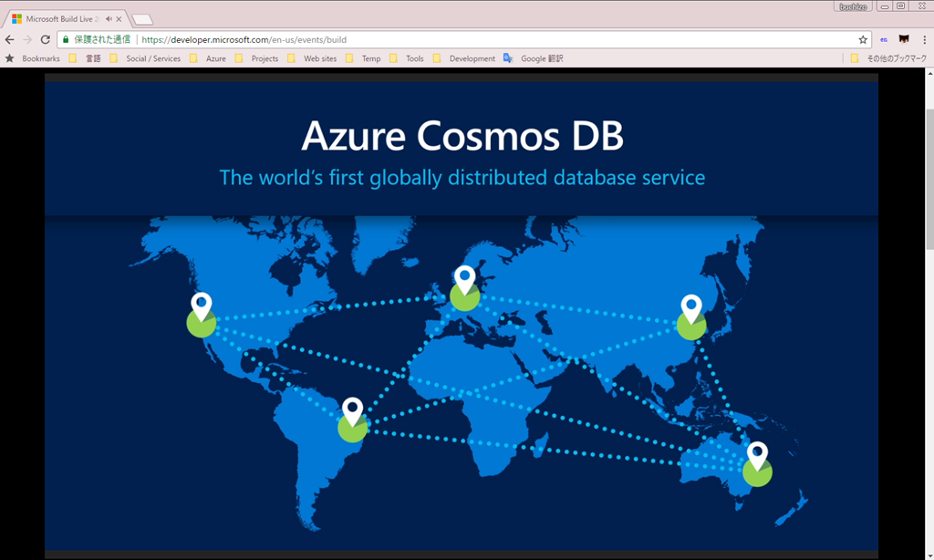Click the cat extension icon

point(904,40)
